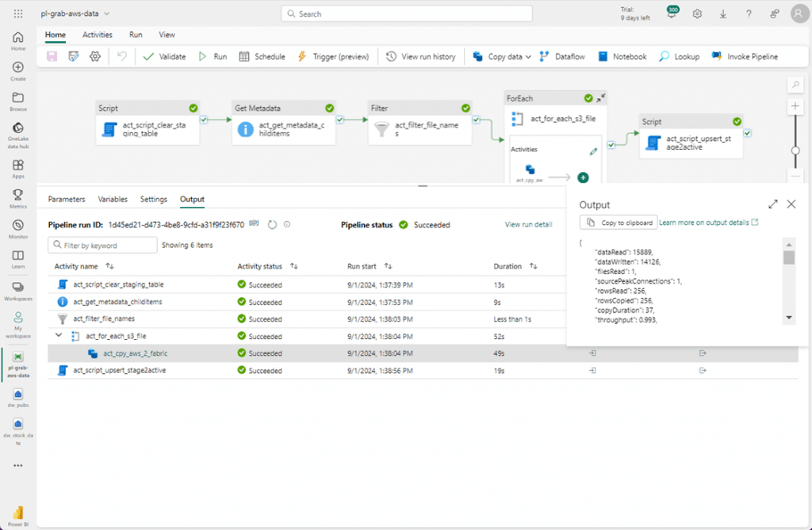
Task: Expand the pl-grab-aws-data title dropdown
Action: [x=107, y=13]
